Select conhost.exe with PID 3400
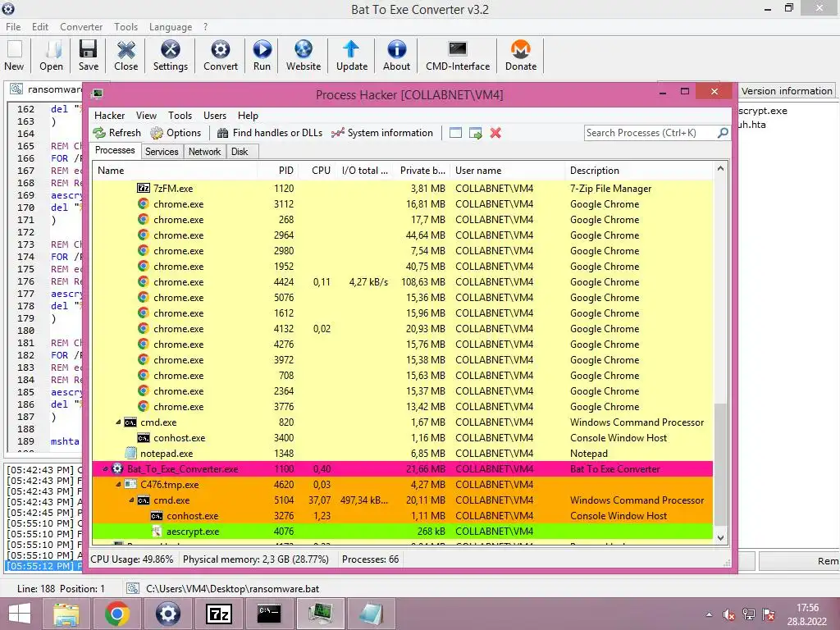 pos(402,438)
